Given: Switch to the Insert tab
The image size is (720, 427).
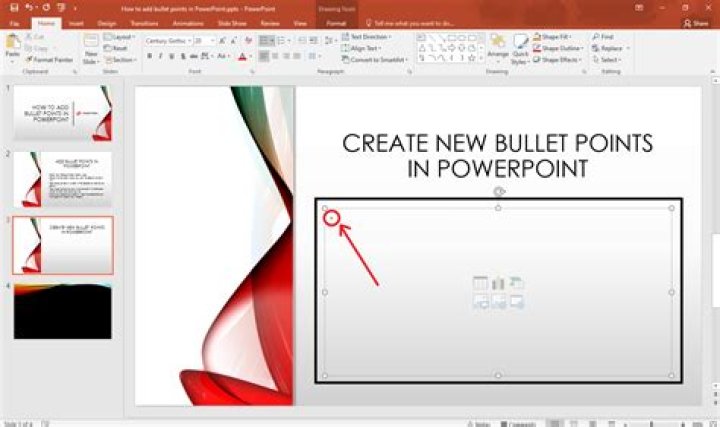Looking at the screenshot, I should 76,23.
